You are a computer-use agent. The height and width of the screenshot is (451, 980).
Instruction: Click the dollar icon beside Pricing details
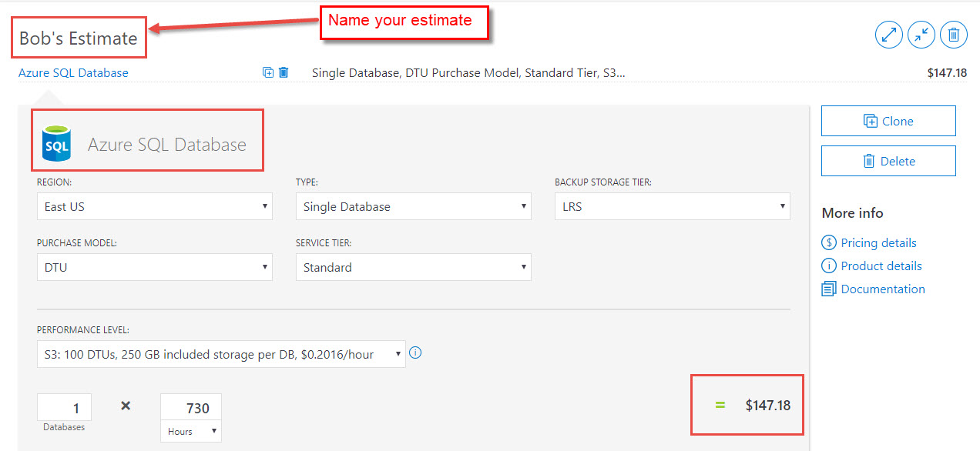(x=829, y=242)
